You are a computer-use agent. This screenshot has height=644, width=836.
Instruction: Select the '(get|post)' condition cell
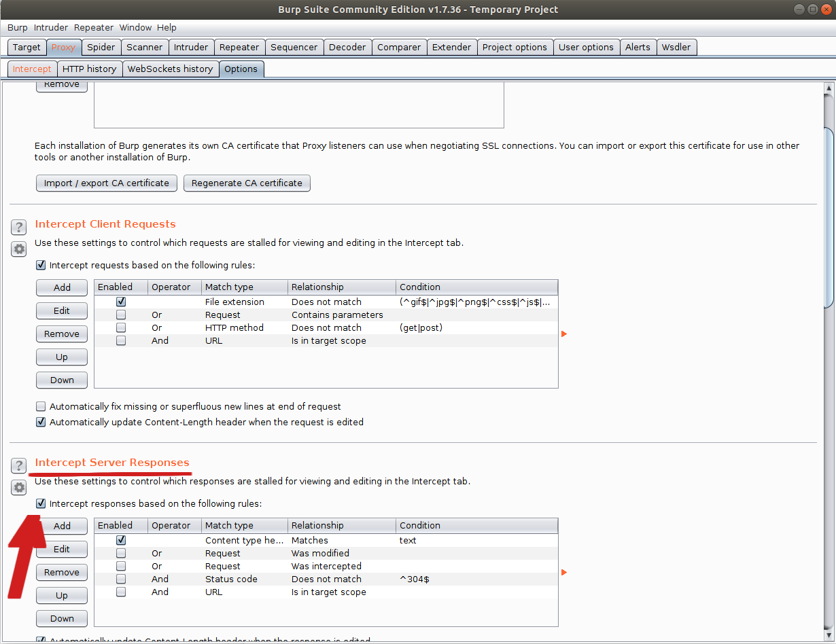click(x=476, y=327)
